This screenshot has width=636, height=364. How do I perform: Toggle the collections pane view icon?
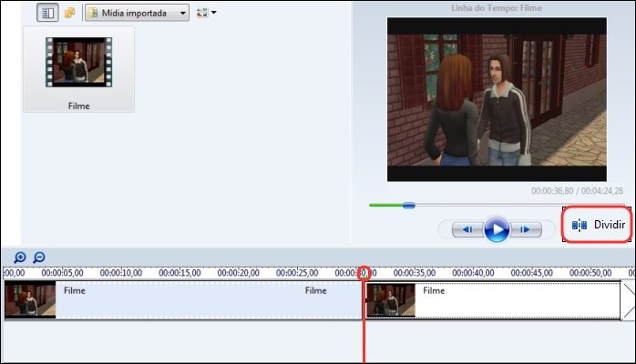(x=48, y=13)
